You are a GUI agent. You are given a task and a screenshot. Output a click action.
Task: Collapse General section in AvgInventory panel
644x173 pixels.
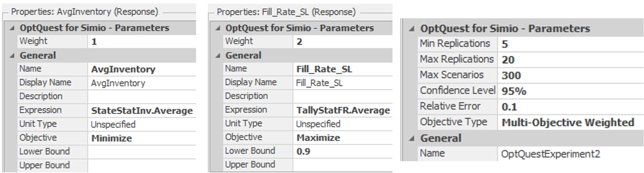coord(12,56)
